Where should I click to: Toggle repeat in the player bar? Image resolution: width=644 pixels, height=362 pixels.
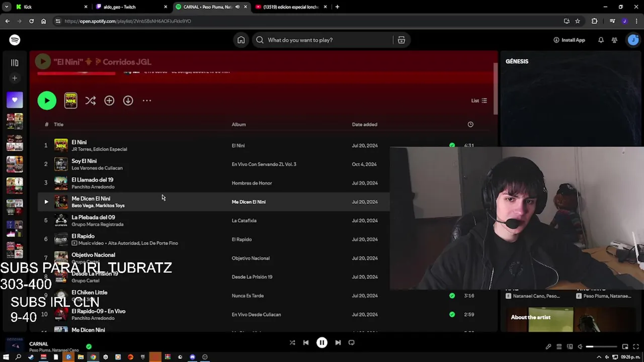(x=351, y=342)
